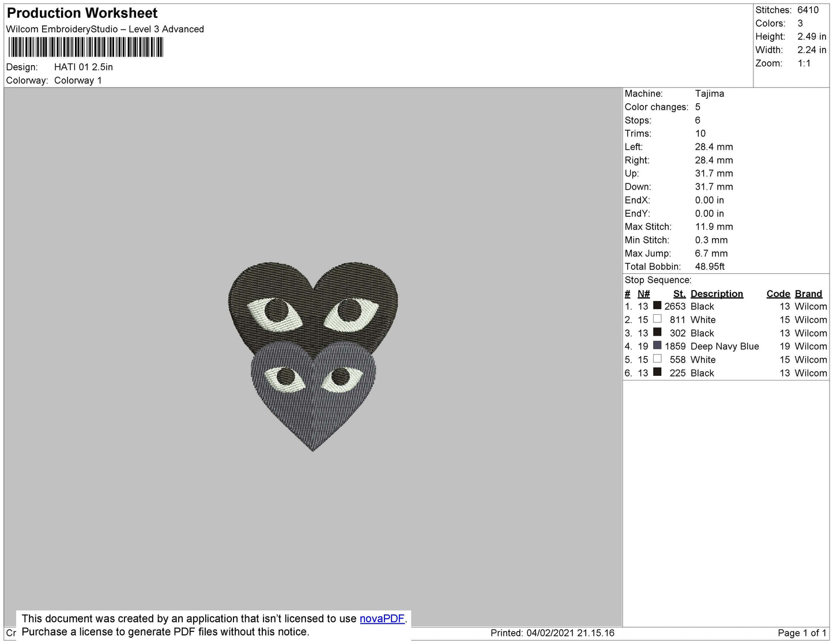Click the Code column header
The width and height of the screenshot is (833, 644).
778,293
